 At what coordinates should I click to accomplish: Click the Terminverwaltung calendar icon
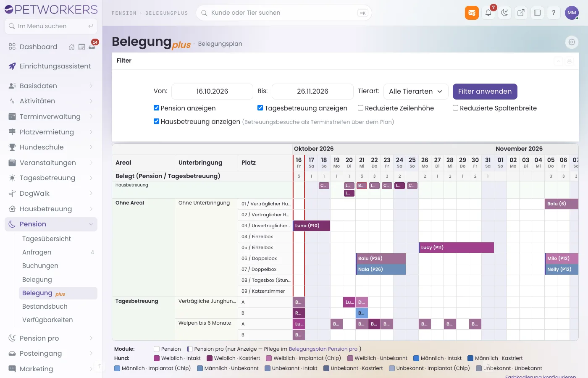pyautogui.click(x=12, y=116)
